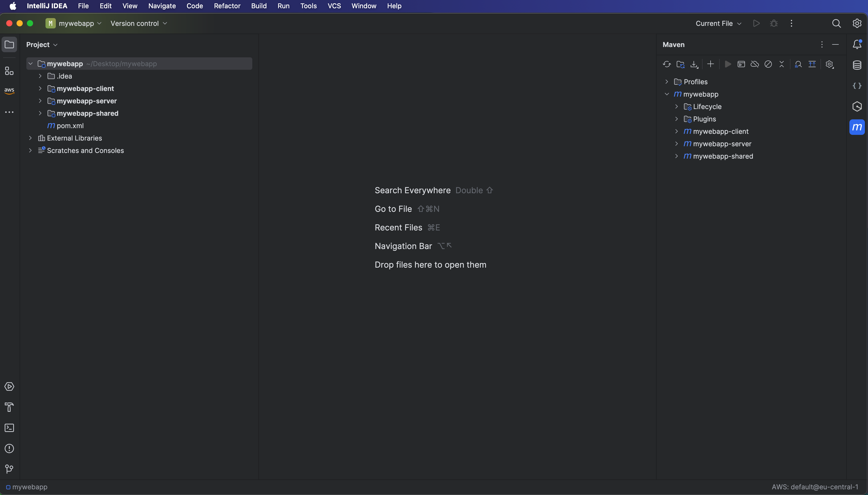This screenshot has width=868, height=495.
Task: Select pom.xml in Project tree
Action: point(70,126)
